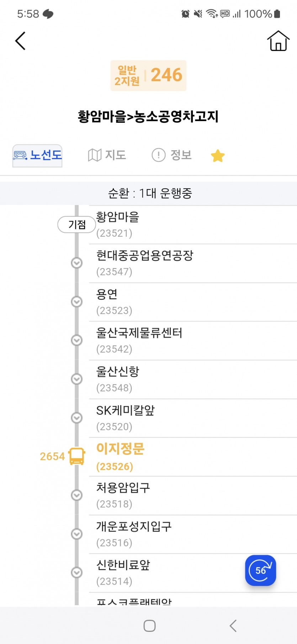
Task: Tap the bus icon at 이지정문
Action: (x=77, y=456)
